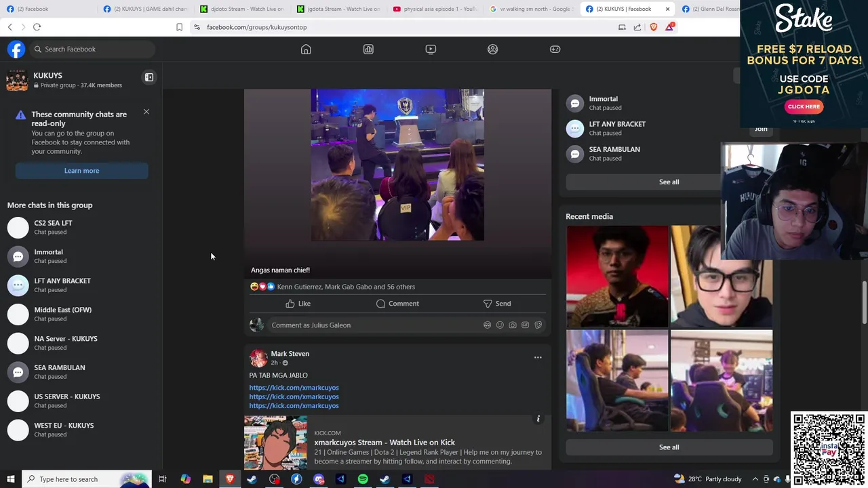The image size is (868, 488).
Task: Open the emoji picker in comment box
Action: tap(500, 325)
